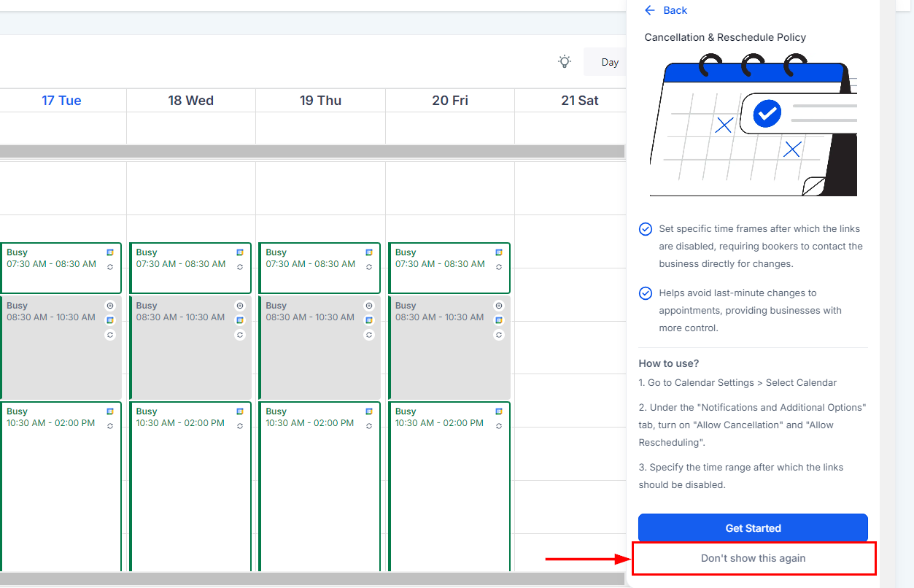
Task: Click Google Calendar icon on Tuesday 10:30 AM event
Action: click(x=110, y=411)
